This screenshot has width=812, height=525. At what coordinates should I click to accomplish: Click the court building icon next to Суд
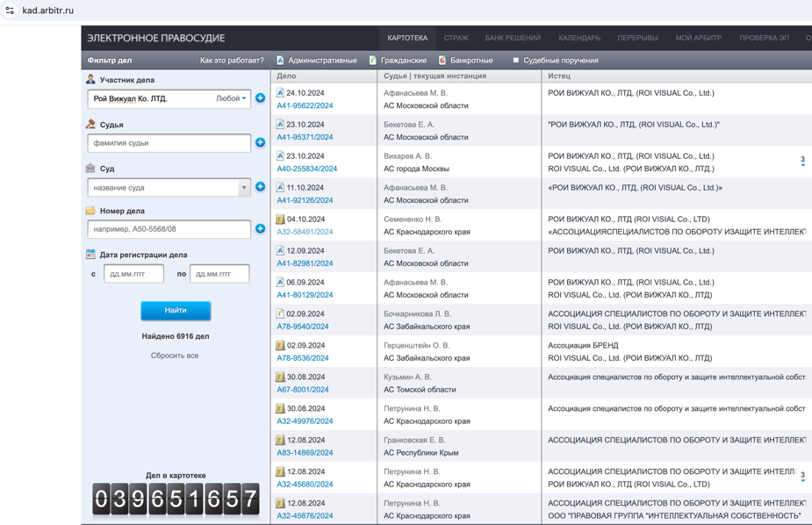(x=90, y=169)
